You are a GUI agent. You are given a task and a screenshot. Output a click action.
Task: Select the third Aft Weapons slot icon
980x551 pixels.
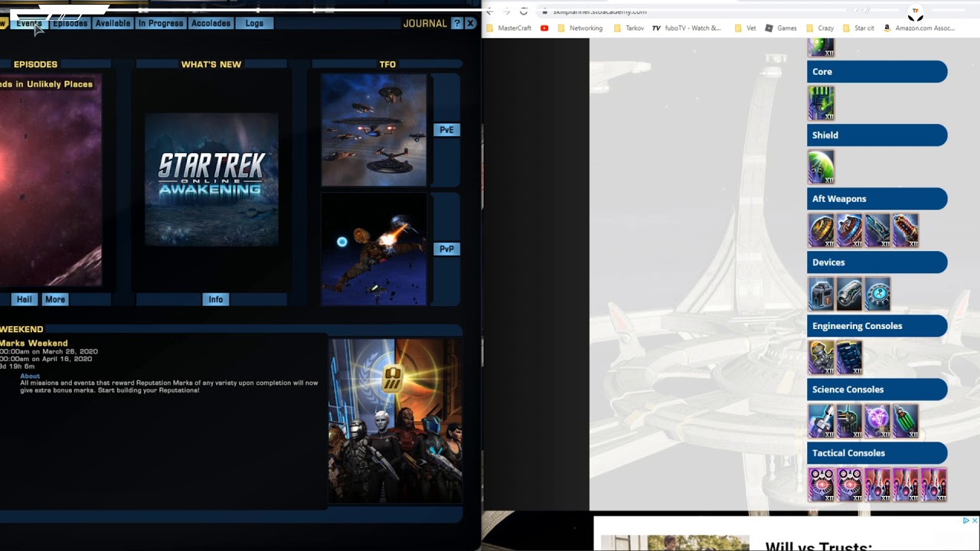coord(877,230)
